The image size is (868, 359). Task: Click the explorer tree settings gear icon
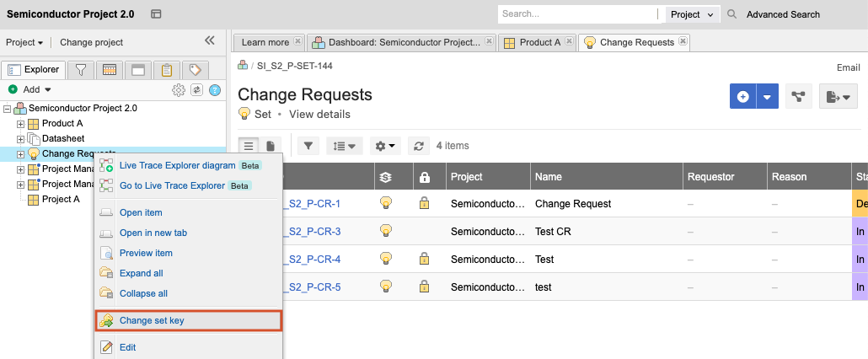[178, 90]
